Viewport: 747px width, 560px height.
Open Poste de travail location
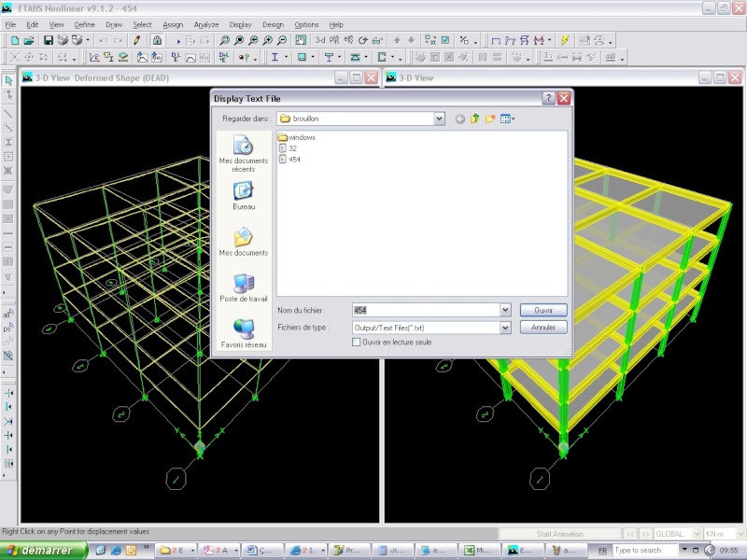244,288
